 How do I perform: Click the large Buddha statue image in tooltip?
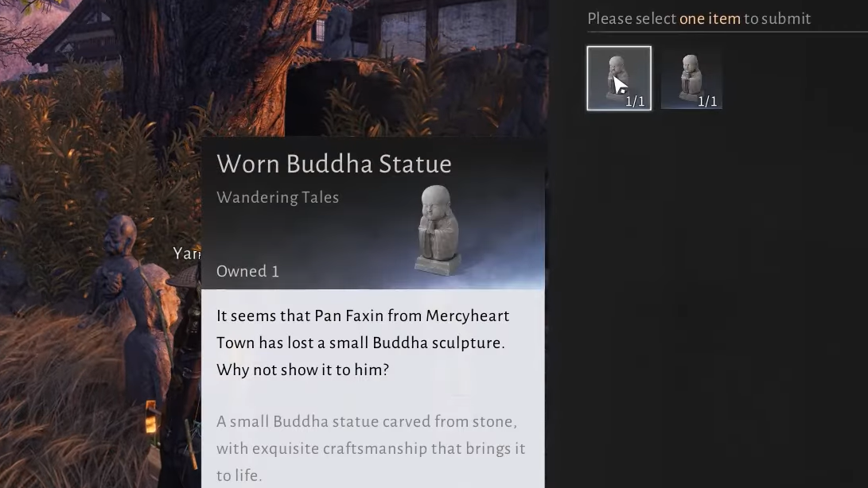pos(438,230)
